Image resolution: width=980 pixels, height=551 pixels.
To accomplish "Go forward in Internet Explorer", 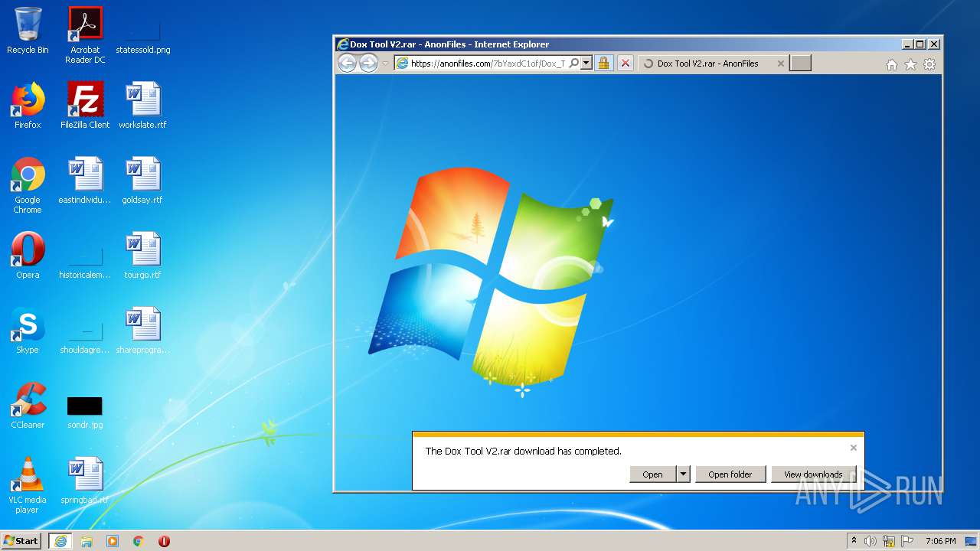I will coord(369,64).
